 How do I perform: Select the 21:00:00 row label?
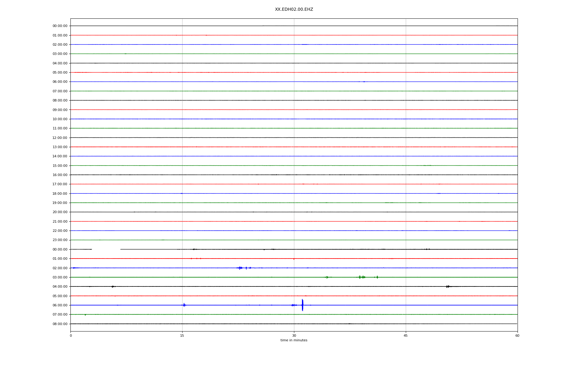(x=60, y=221)
